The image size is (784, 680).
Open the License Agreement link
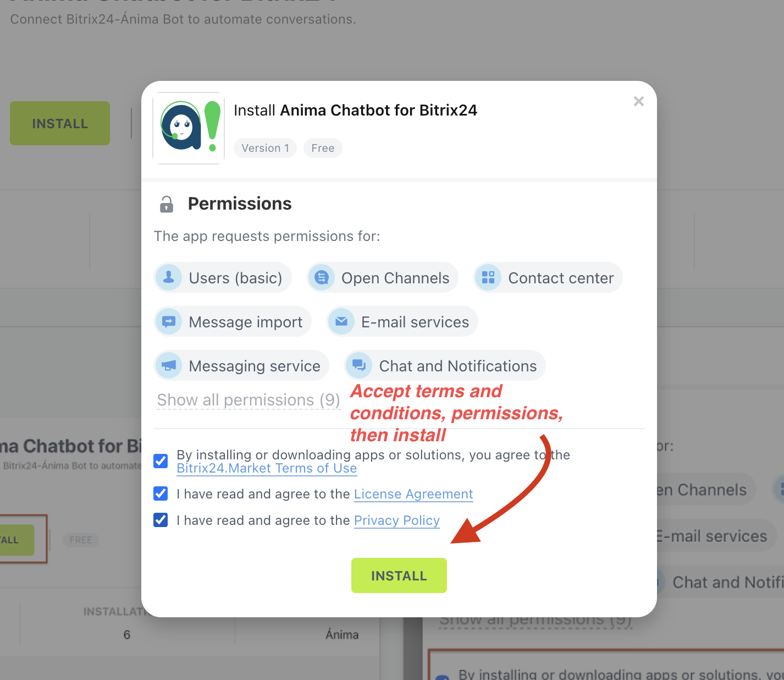click(x=413, y=494)
